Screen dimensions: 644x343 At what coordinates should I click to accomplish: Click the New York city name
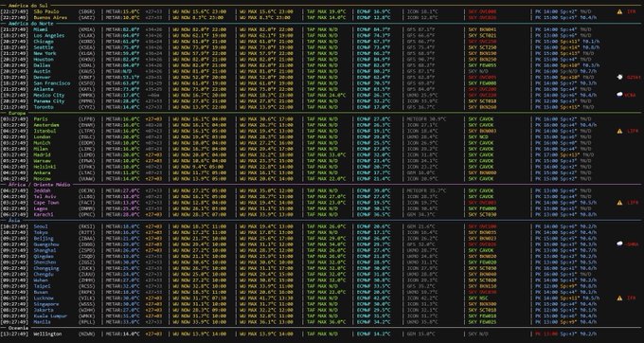pyautogui.click(x=45, y=53)
